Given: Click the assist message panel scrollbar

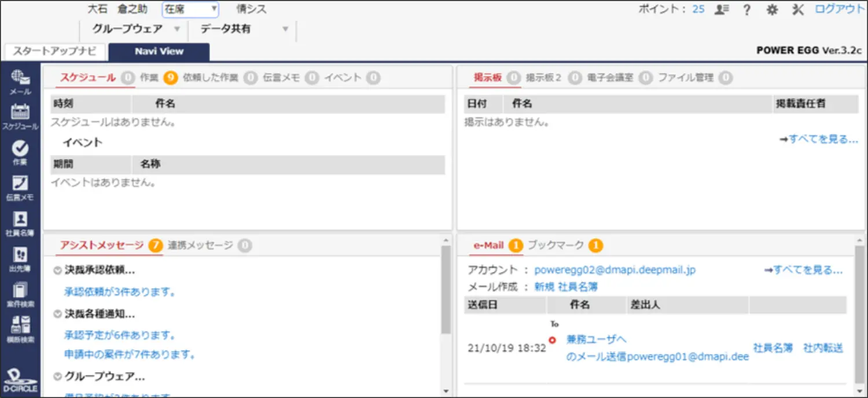Looking at the screenshot, I should coord(446,289).
